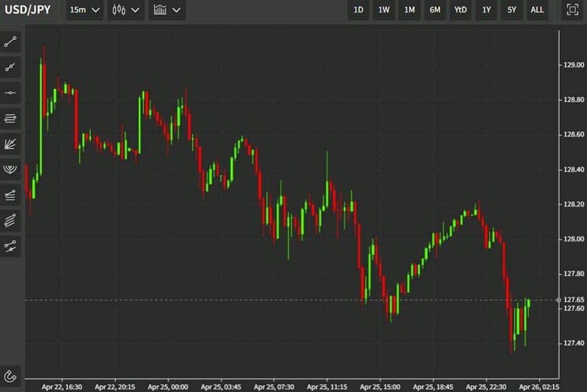
Task: Set chart range to YtD
Action: [460, 10]
